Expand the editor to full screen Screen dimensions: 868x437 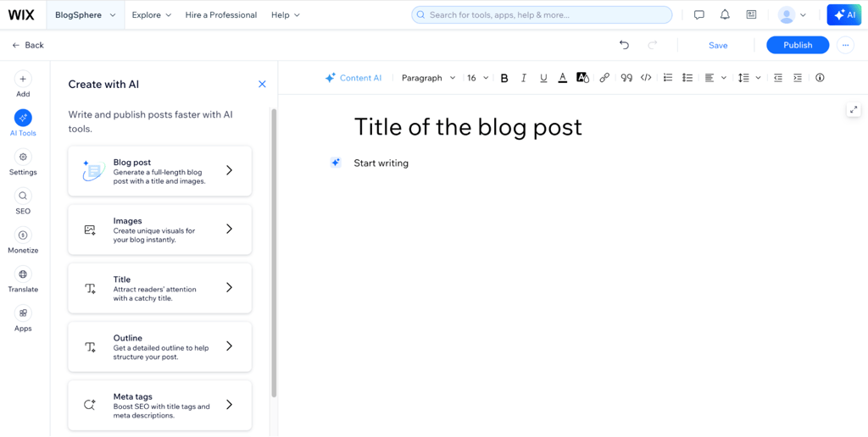[854, 109]
